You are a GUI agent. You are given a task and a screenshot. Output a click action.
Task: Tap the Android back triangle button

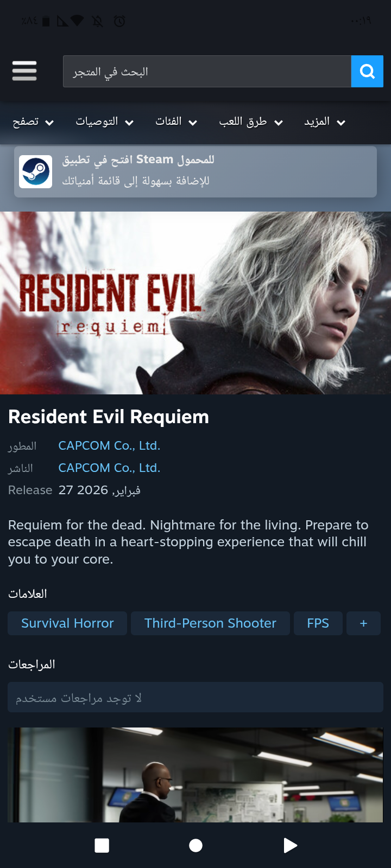click(291, 845)
